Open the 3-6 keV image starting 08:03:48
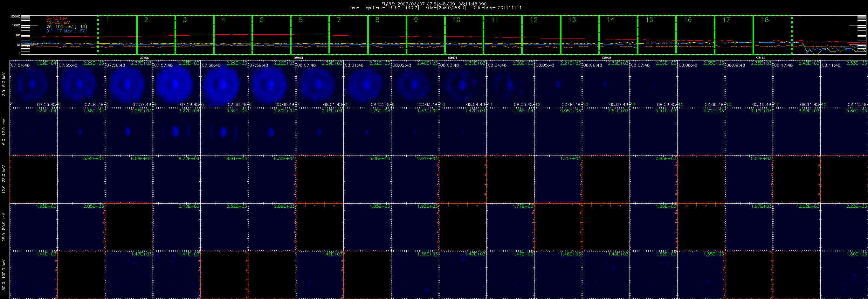 point(463,84)
